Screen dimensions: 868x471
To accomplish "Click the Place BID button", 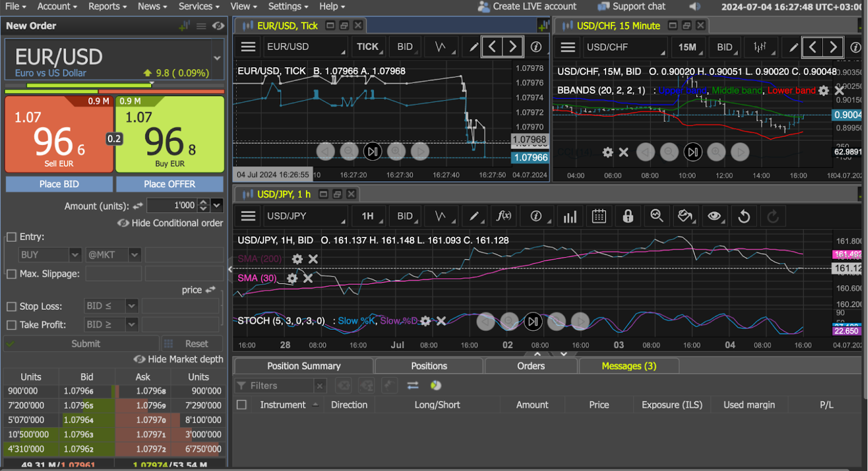I will 59,184.
